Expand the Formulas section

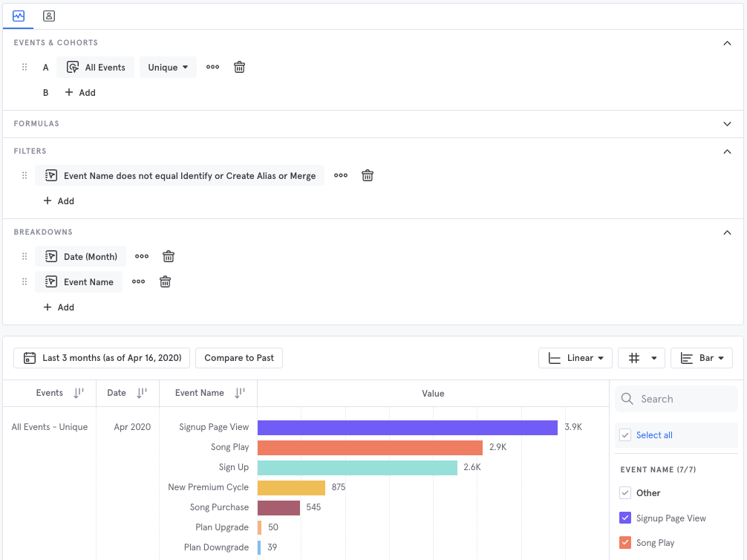pos(727,124)
